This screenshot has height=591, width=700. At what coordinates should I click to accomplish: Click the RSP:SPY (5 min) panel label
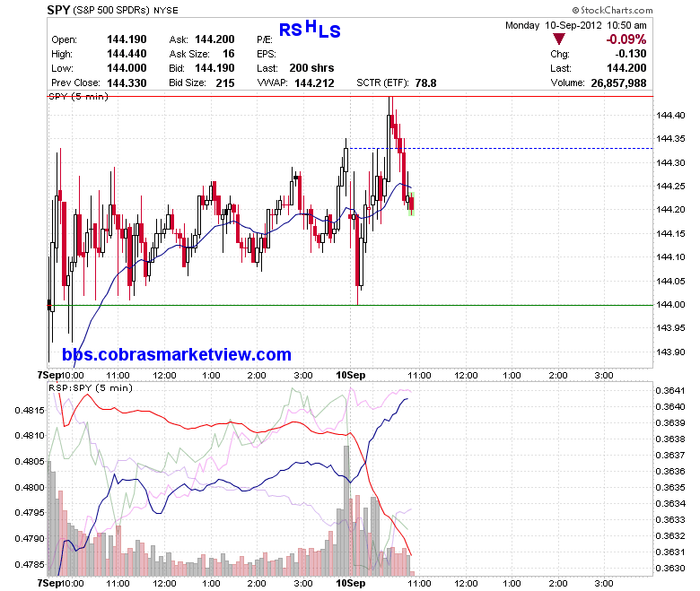click(91, 387)
